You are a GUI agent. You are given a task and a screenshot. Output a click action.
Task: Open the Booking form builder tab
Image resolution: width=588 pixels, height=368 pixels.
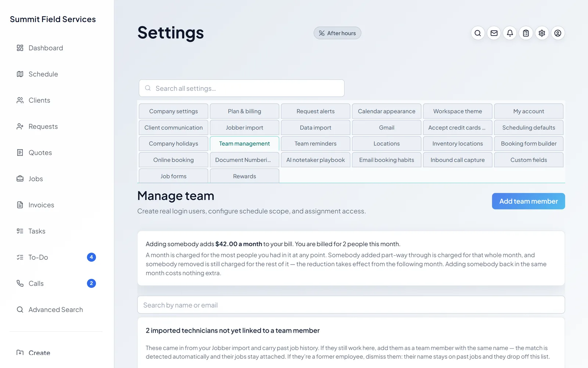pyautogui.click(x=529, y=144)
